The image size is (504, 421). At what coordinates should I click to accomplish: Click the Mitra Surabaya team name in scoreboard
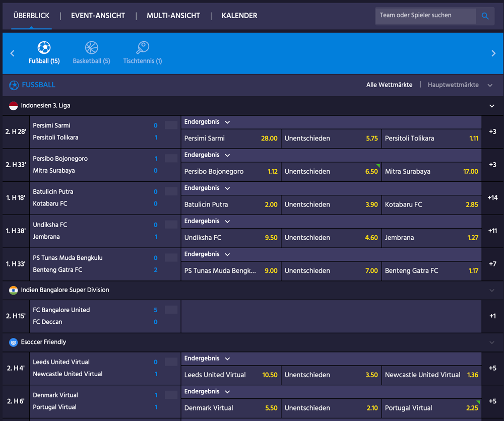click(54, 171)
